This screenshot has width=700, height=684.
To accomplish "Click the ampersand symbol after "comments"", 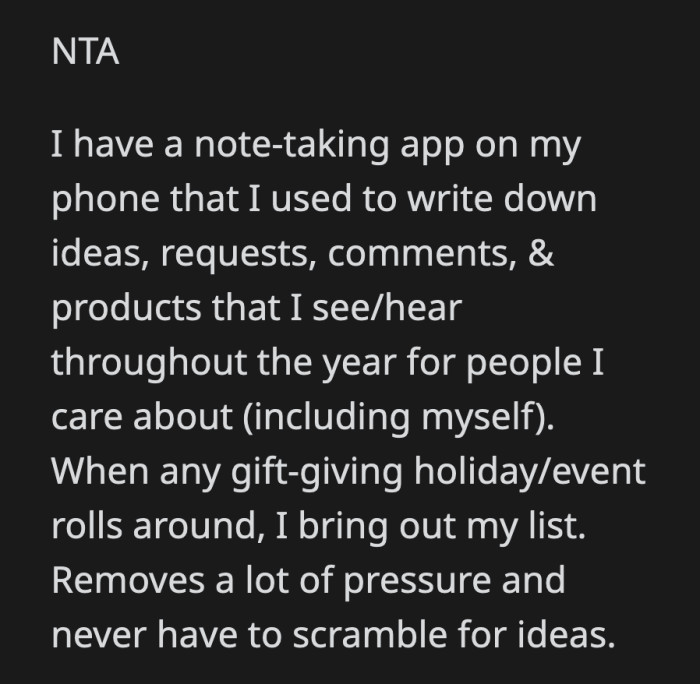I will point(541,254).
